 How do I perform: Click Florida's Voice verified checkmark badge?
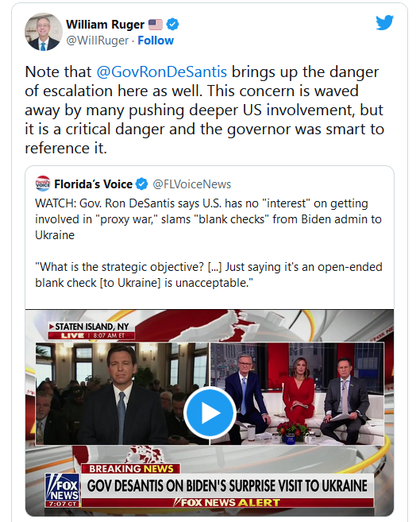coord(142,184)
